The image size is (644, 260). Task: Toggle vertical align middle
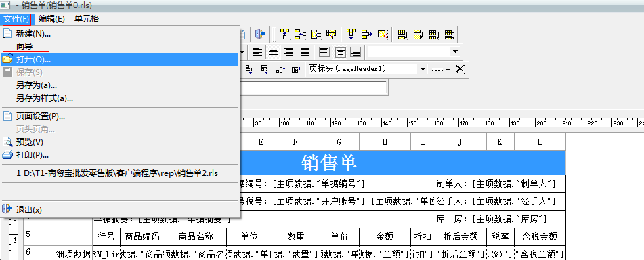(x=340, y=51)
